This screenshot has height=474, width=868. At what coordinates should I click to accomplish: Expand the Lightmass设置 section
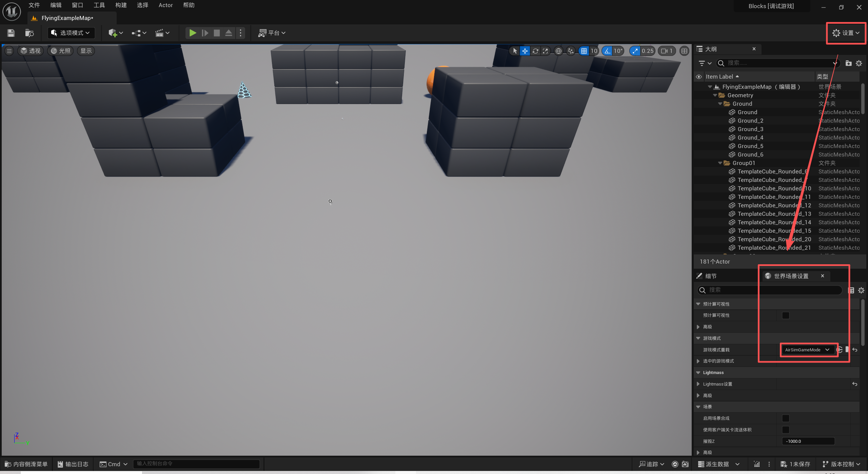(698, 384)
